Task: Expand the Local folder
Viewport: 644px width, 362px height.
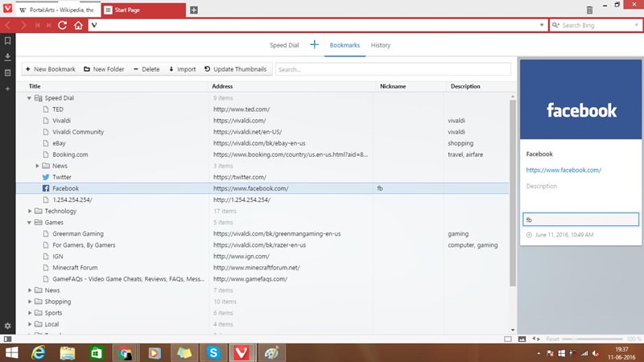Action: point(30,324)
